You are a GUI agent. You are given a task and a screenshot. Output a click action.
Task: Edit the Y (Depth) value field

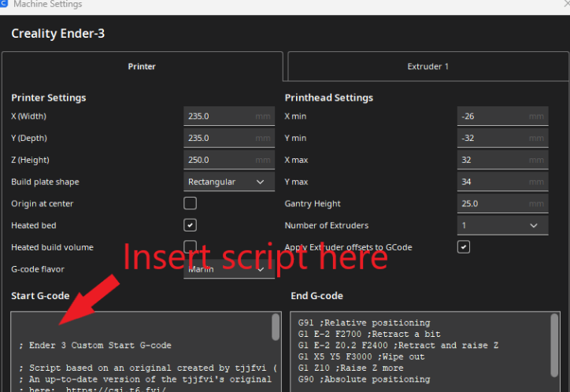click(229, 138)
